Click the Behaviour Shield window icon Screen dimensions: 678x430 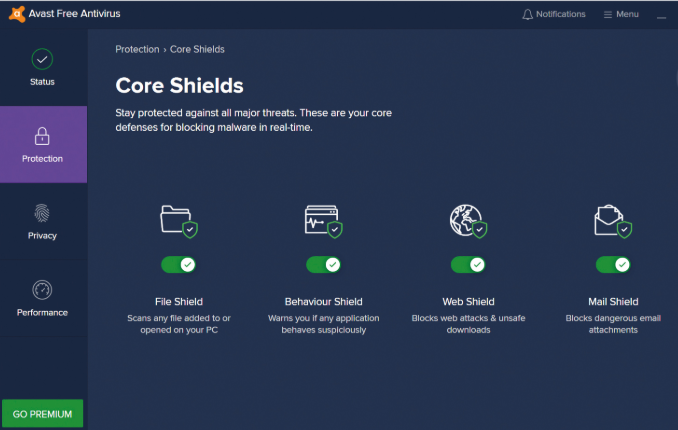pos(323,221)
